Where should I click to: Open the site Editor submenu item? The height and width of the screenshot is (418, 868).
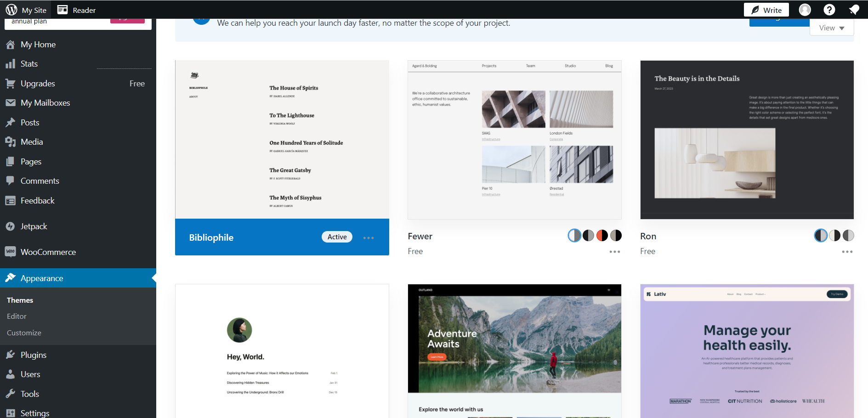point(17,316)
